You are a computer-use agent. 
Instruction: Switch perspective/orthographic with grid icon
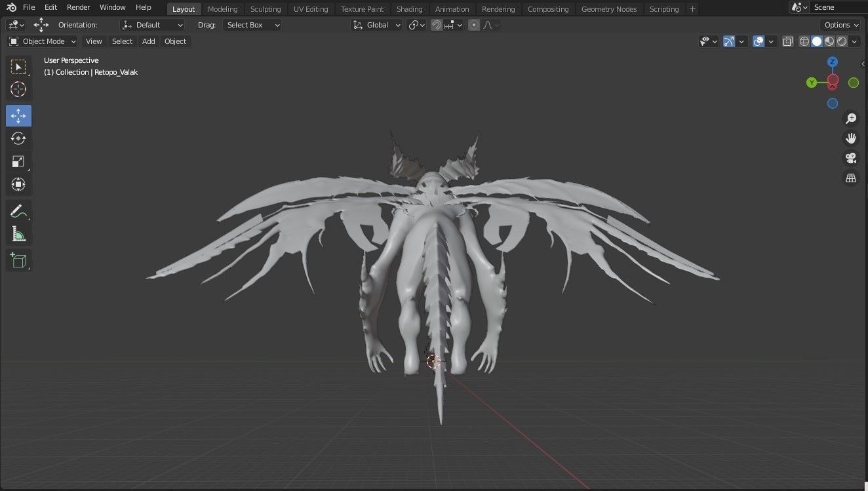(x=851, y=178)
